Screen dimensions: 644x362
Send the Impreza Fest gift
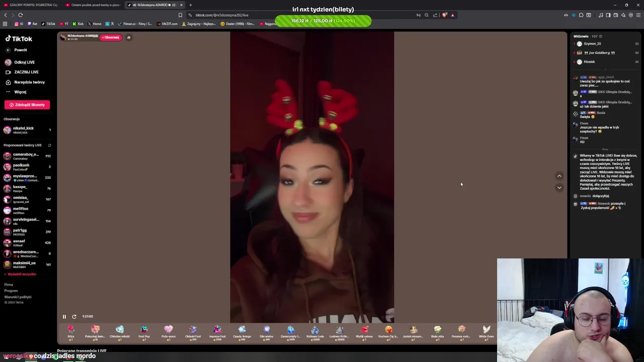[x=217, y=333]
